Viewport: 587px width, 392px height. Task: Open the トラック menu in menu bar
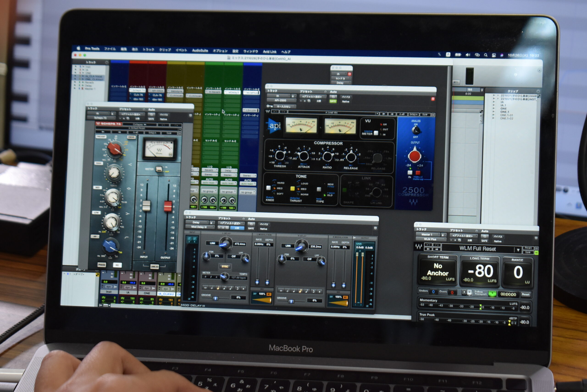pyautogui.click(x=148, y=49)
